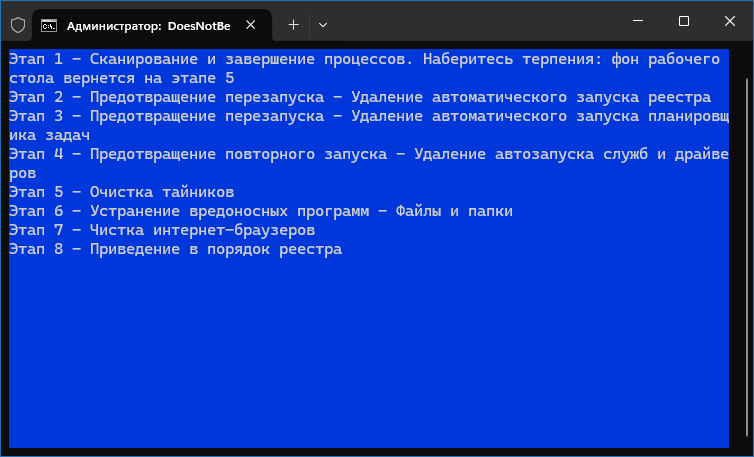
Task: Click the Этап 5 Очистка тайников line
Action: click(x=121, y=192)
